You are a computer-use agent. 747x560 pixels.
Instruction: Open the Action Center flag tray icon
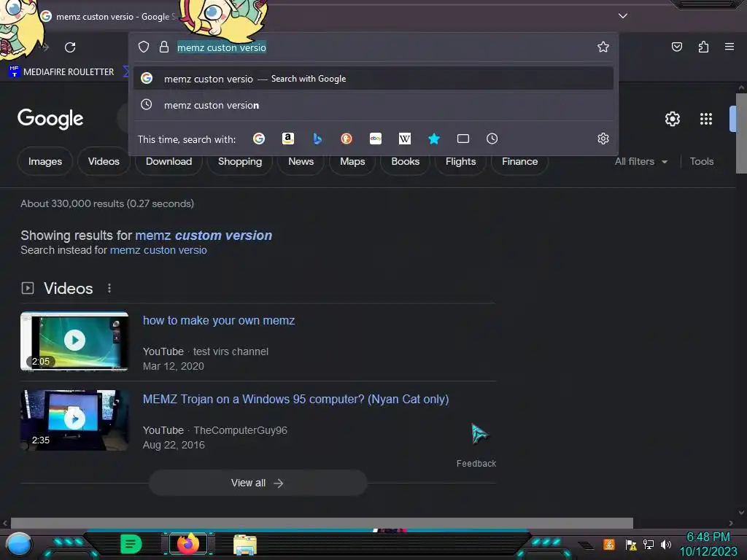pyautogui.click(x=631, y=544)
